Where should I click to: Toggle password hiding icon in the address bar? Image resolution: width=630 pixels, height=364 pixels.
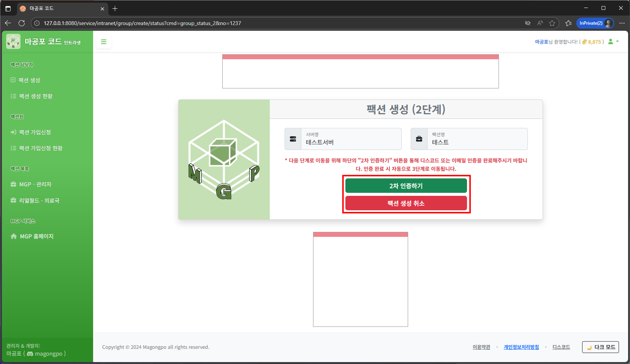528,23
